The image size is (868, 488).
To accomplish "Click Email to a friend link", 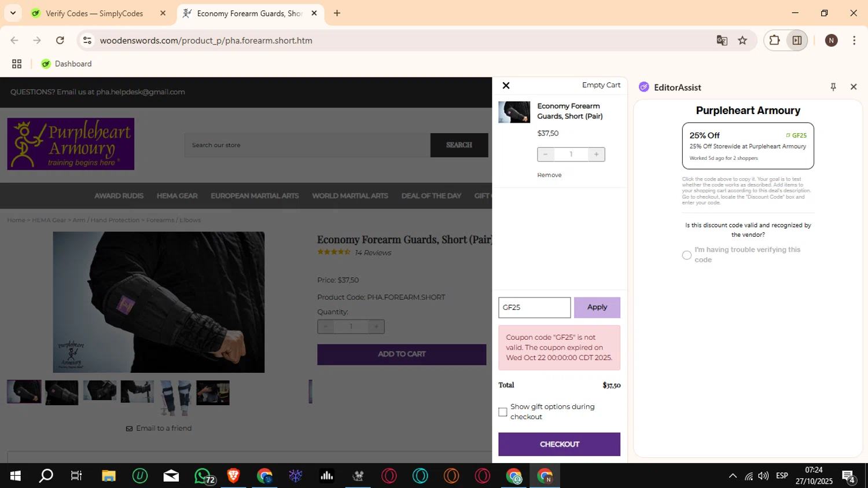I will pos(159,428).
